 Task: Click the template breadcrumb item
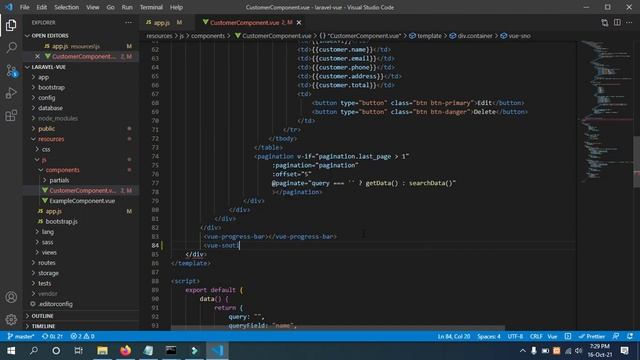click(x=426, y=36)
